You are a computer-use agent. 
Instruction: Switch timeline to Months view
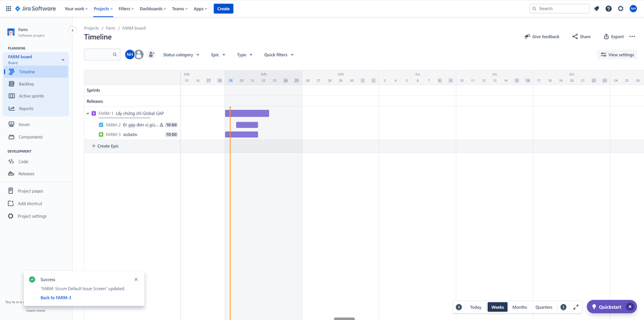[x=520, y=307]
